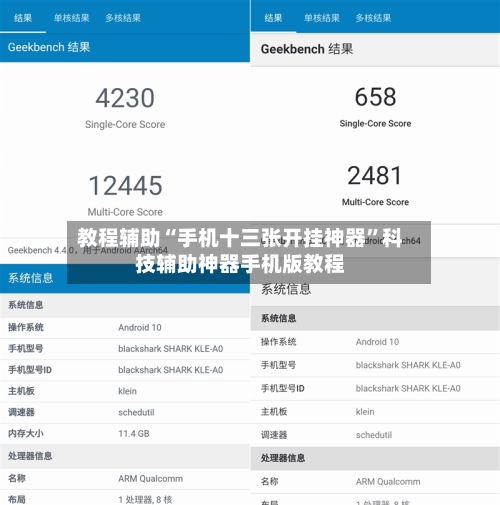Viewport: 500px width, 505px height.
Task: Click the 4230 single-core score
Action: click(x=125, y=98)
